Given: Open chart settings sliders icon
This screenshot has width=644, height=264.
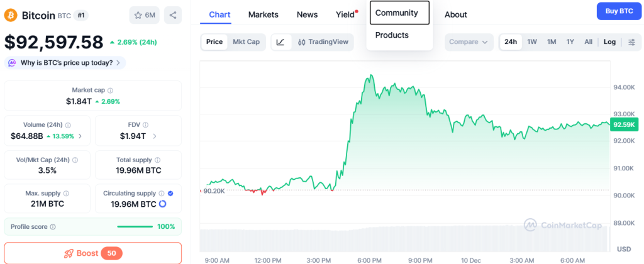Looking at the screenshot, I should tap(631, 42).
